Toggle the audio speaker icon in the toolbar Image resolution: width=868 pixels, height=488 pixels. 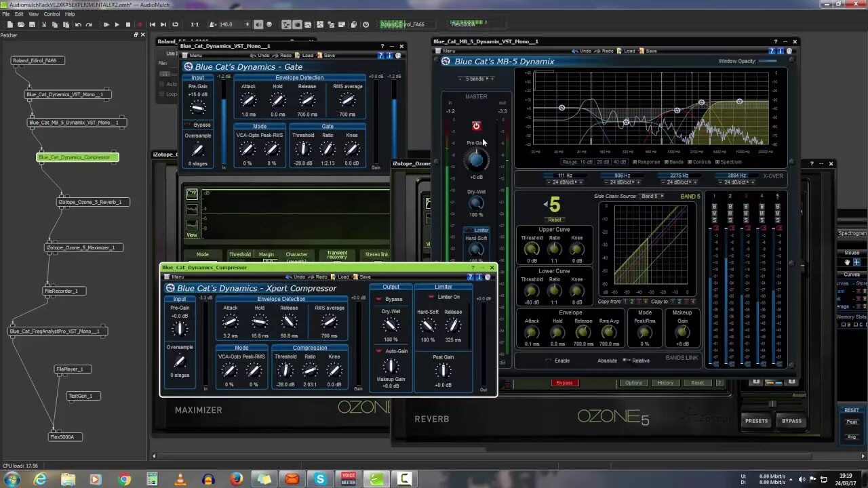[258, 24]
